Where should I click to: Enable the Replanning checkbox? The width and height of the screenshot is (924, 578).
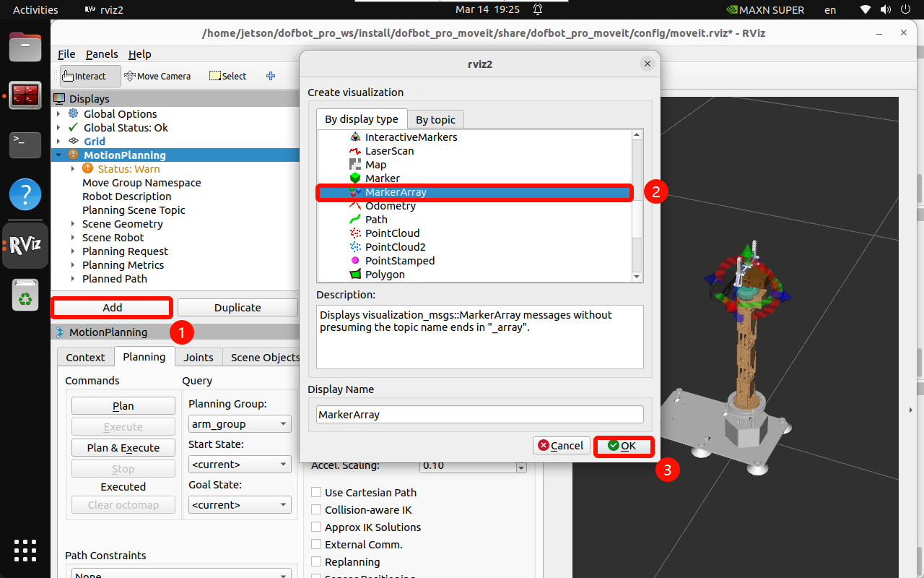click(x=316, y=561)
